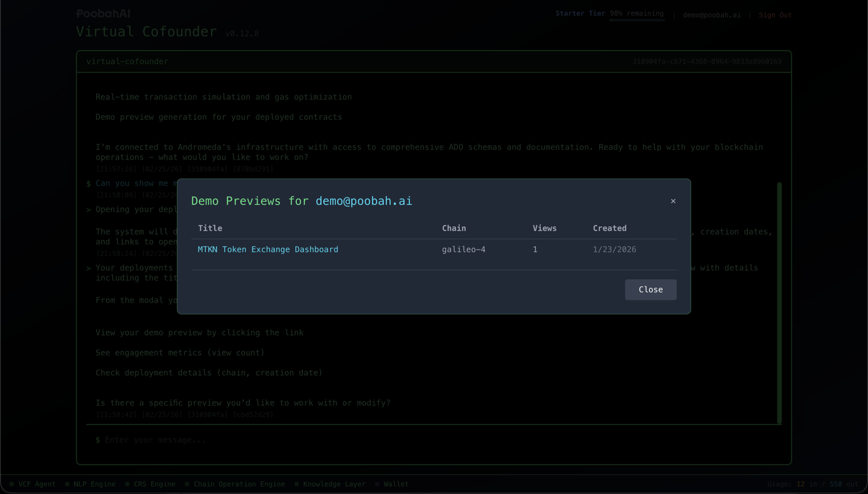Viewport: 868px width, 494px height.
Task: Click the PoobahAI logo
Action: [103, 13]
